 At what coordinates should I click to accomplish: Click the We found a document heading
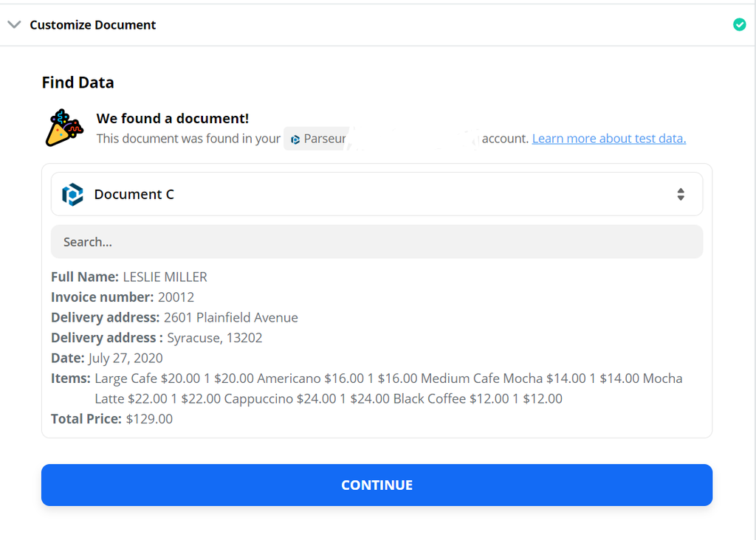click(172, 119)
